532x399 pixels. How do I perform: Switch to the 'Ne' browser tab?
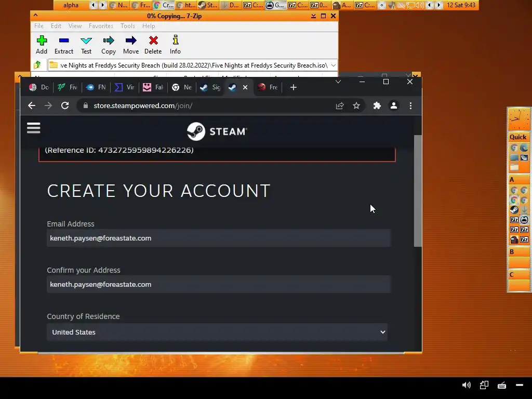[x=182, y=87]
